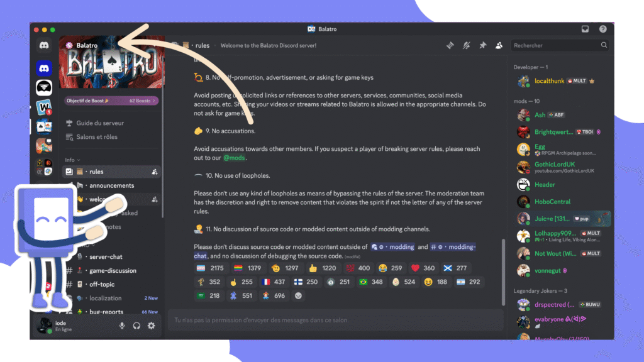Image resolution: width=644 pixels, height=362 pixels.
Task: Select the Balatro server icon in sidebar
Action: pos(44,127)
